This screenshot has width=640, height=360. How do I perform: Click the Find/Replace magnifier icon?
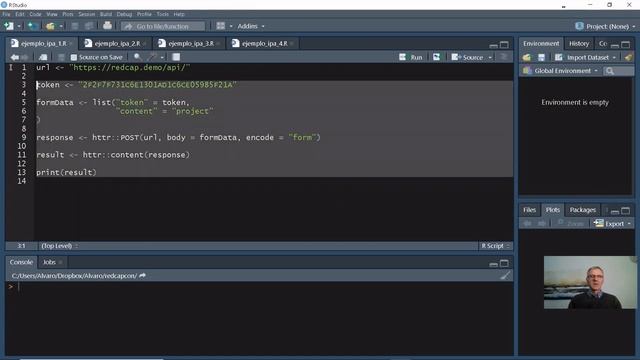click(138, 57)
